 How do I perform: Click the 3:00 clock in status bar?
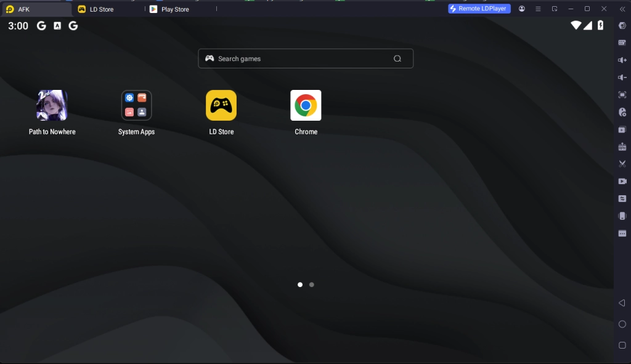[18, 26]
